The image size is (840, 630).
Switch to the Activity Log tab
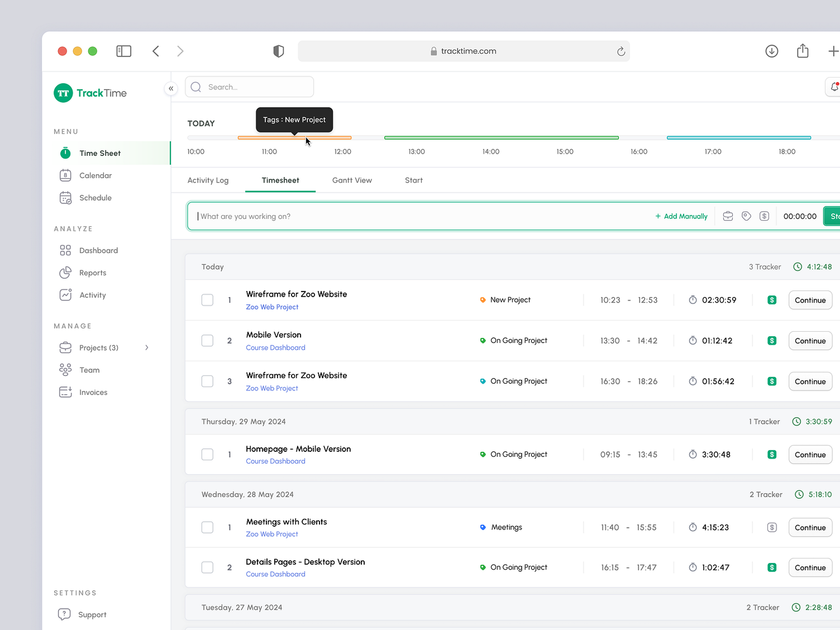pos(208,180)
